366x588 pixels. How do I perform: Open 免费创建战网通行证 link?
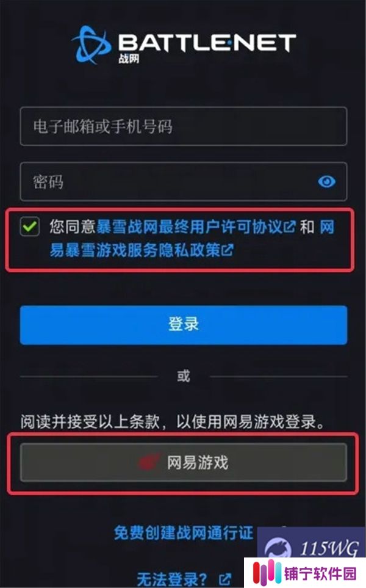[x=184, y=533]
